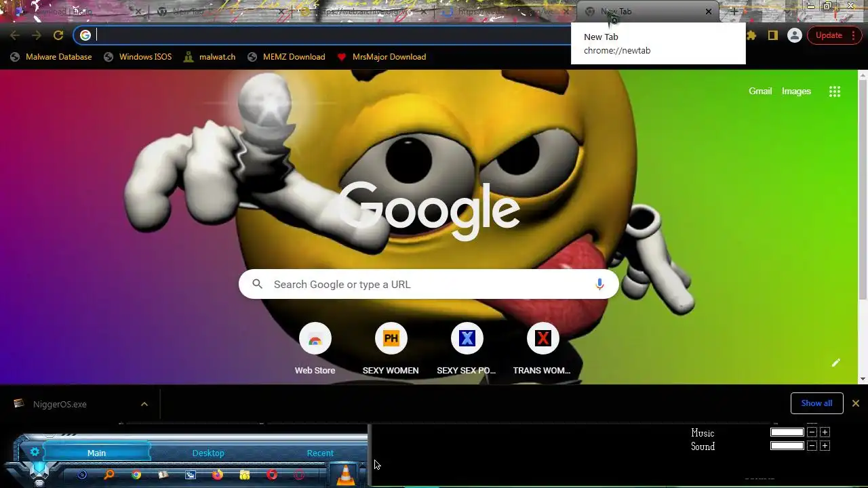868x488 pixels.
Task: Open the blue circle icon in dock
Action: [82, 475]
